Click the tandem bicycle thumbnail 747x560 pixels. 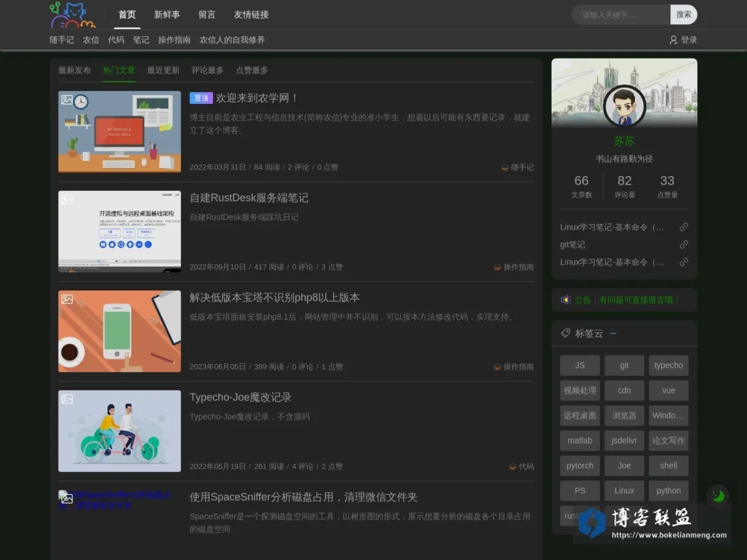click(120, 431)
